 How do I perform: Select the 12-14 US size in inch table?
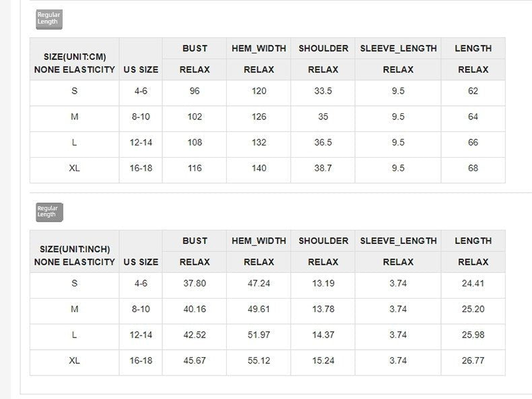click(x=141, y=335)
